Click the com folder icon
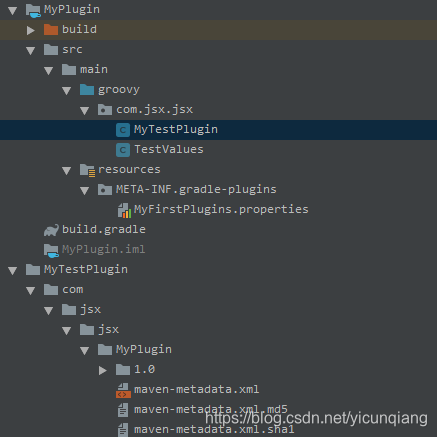 (x=51, y=289)
